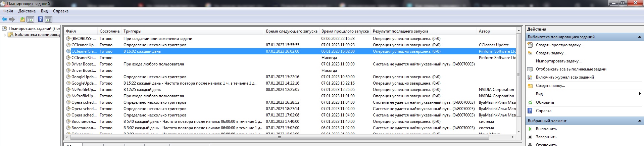Sort by the Триггеры column header
This screenshot has width=644, height=146.
193,31
